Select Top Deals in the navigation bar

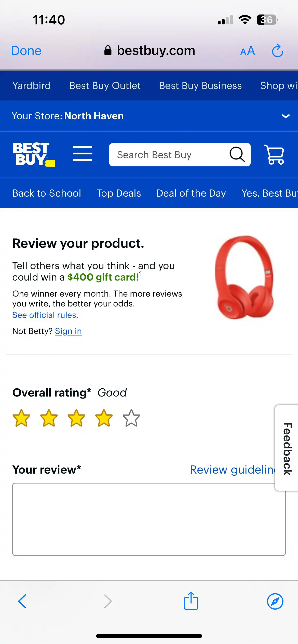[119, 193]
